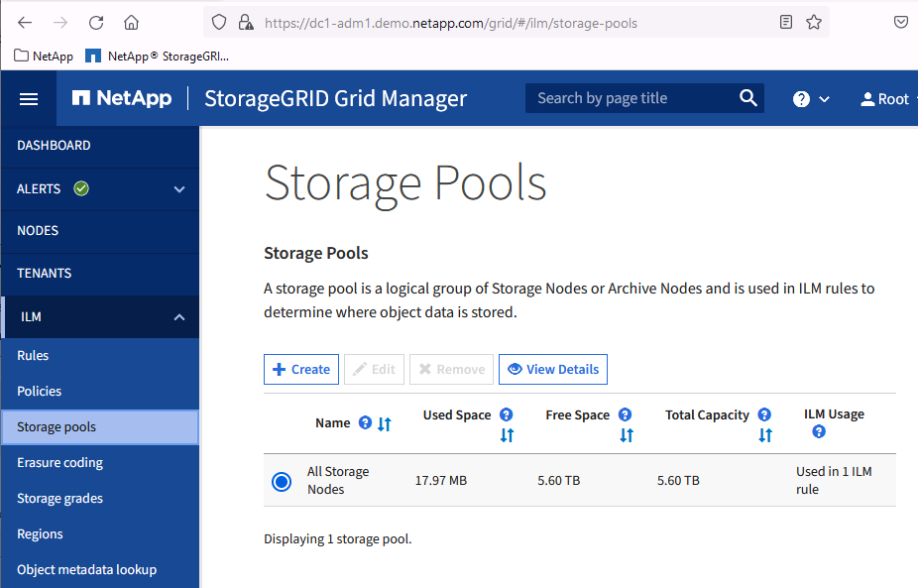Sort by Used Space arrows
Image resolution: width=918 pixels, height=588 pixels.
pyautogui.click(x=507, y=435)
